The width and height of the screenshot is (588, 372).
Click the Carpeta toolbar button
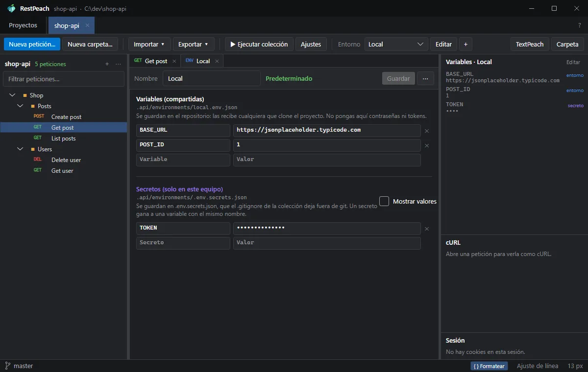(x=567, y=44)
